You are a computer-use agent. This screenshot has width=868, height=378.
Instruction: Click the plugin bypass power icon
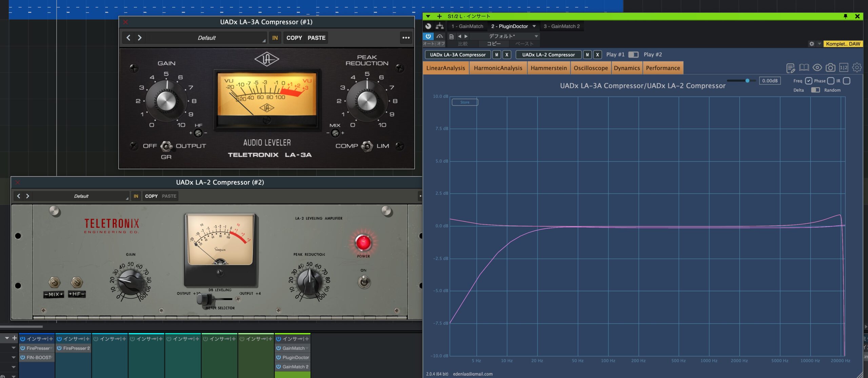coord(428,36)
